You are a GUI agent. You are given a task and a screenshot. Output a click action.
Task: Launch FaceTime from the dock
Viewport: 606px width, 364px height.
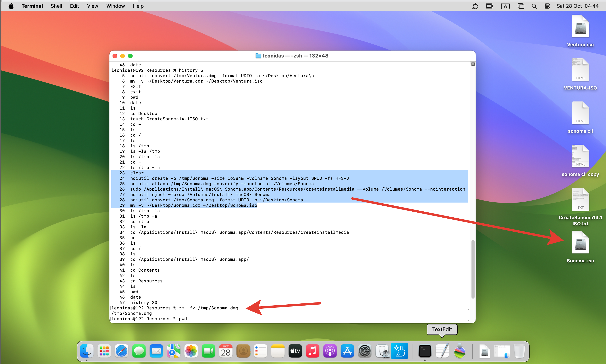[208, 351]
